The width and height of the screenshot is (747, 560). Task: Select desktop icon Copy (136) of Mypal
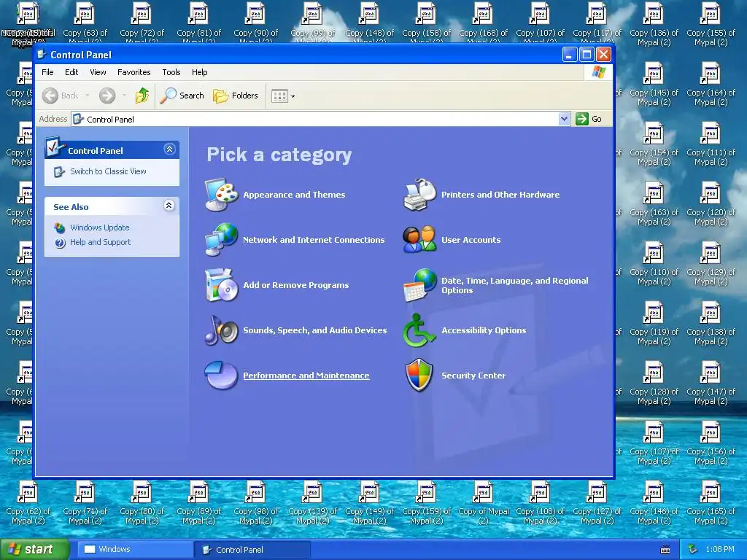[x=654, y=25]
